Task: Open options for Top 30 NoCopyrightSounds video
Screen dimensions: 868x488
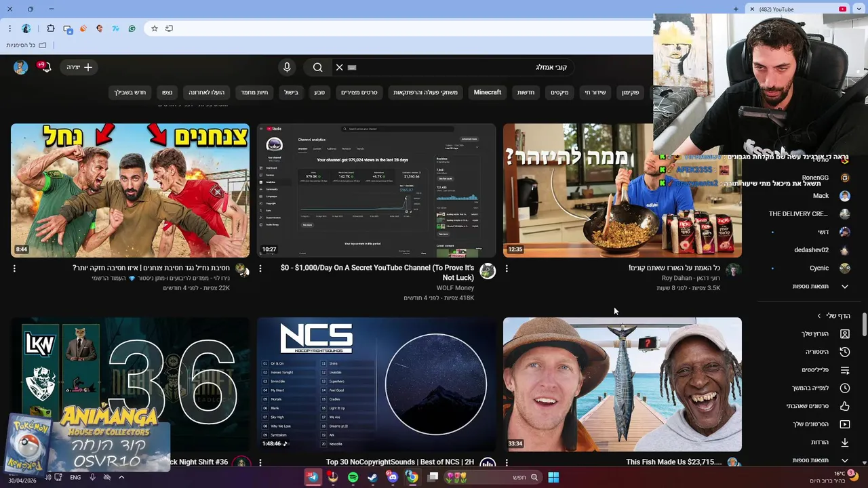Action: pos(260,462)
